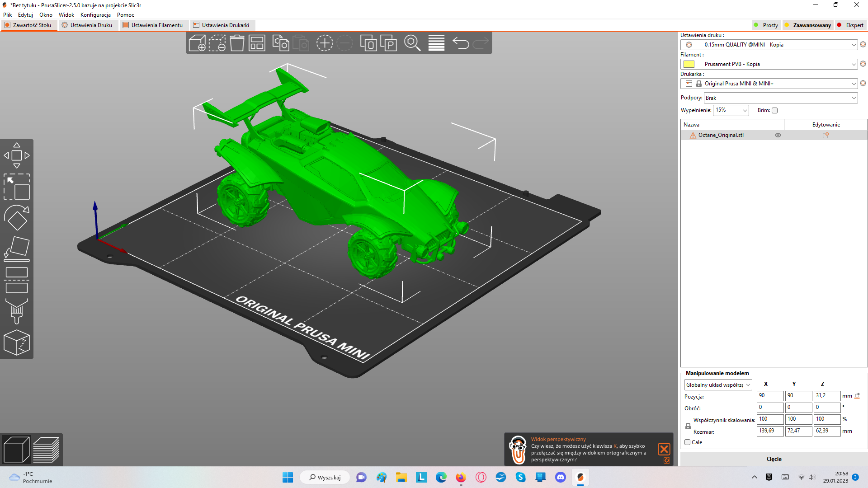Select the Seam painting cube tool

pos(17,343)
